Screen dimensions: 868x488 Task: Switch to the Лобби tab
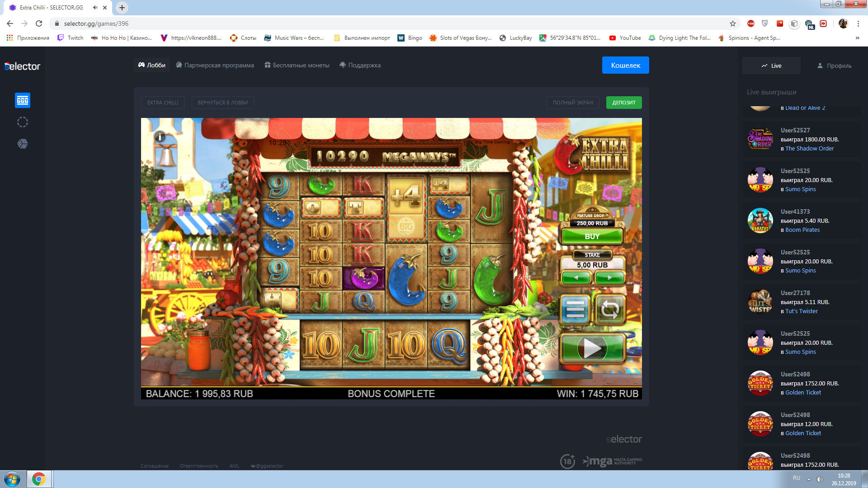tap(152, 65)
